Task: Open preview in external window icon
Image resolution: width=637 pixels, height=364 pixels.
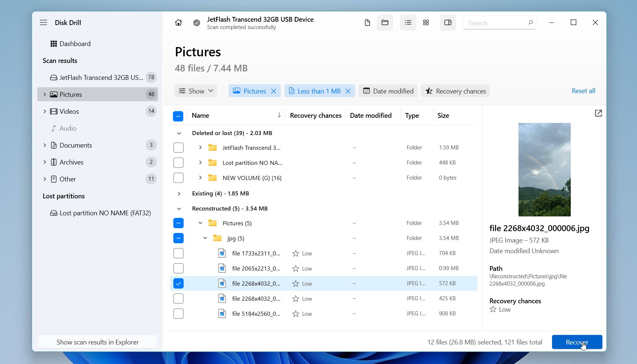Action: [599, 113]
